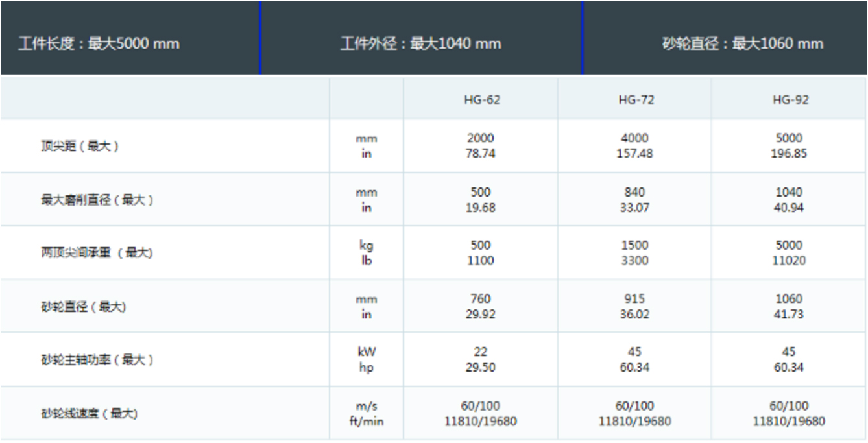The width and height of the screenshot is (868, 443).
Task: Click the value 11020 lb for HG-92
Action: point(789,261)
